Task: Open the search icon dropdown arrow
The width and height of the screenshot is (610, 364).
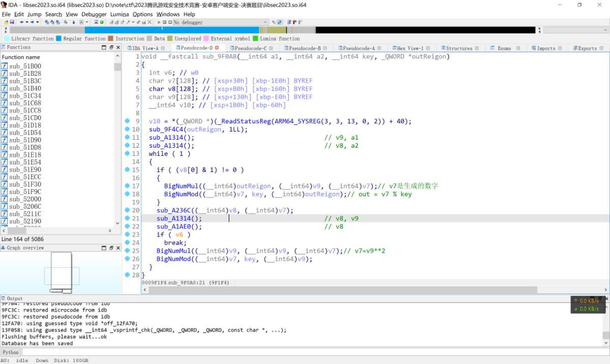Action: coord(86,22)
